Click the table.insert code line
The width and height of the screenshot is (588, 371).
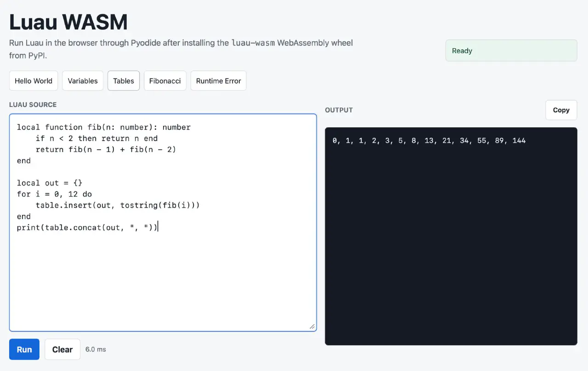pyautogui.click(x=118, y=205)
